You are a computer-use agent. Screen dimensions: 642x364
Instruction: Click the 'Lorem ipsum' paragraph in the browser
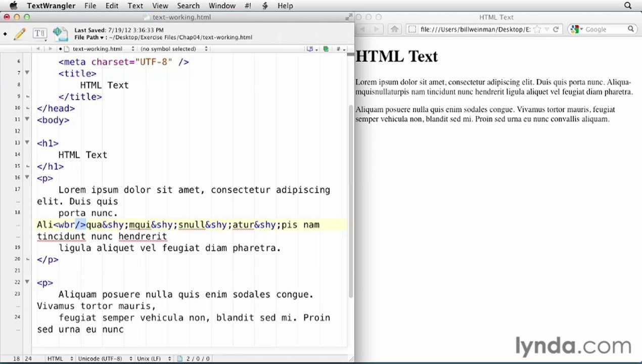tap(494, 87)
